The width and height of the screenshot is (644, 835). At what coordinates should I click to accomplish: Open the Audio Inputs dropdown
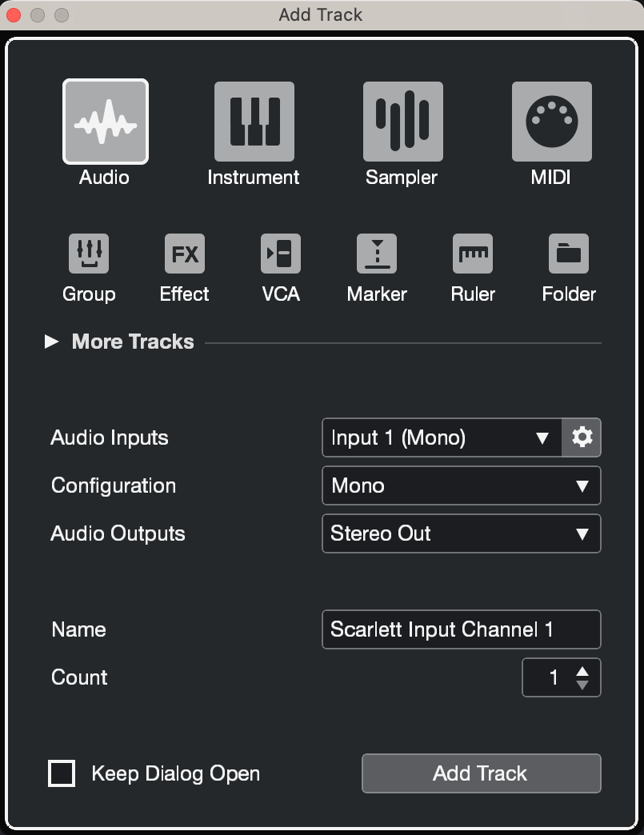440,437
